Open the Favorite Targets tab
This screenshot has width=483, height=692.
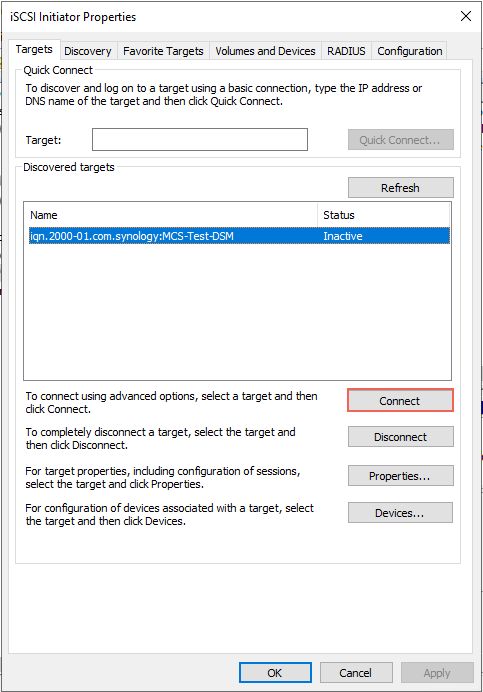tap(163, 51)
